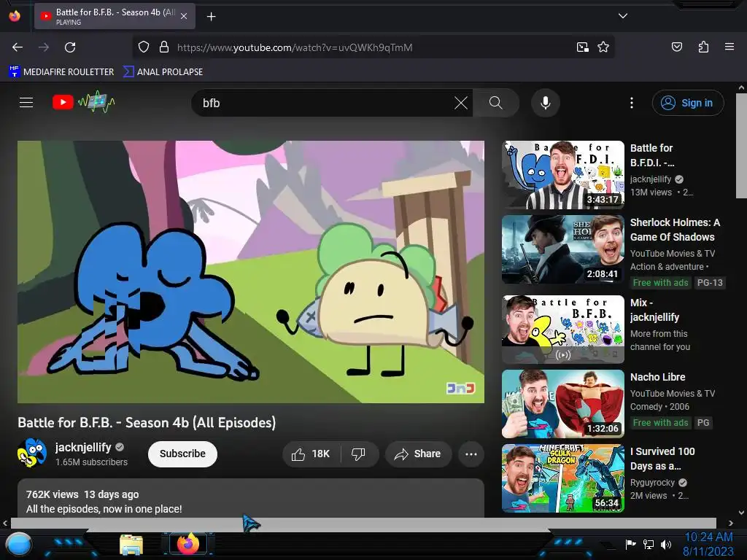Bookmark this page with the star icon
Screen dimensions: 747x560
click(603, 47)
